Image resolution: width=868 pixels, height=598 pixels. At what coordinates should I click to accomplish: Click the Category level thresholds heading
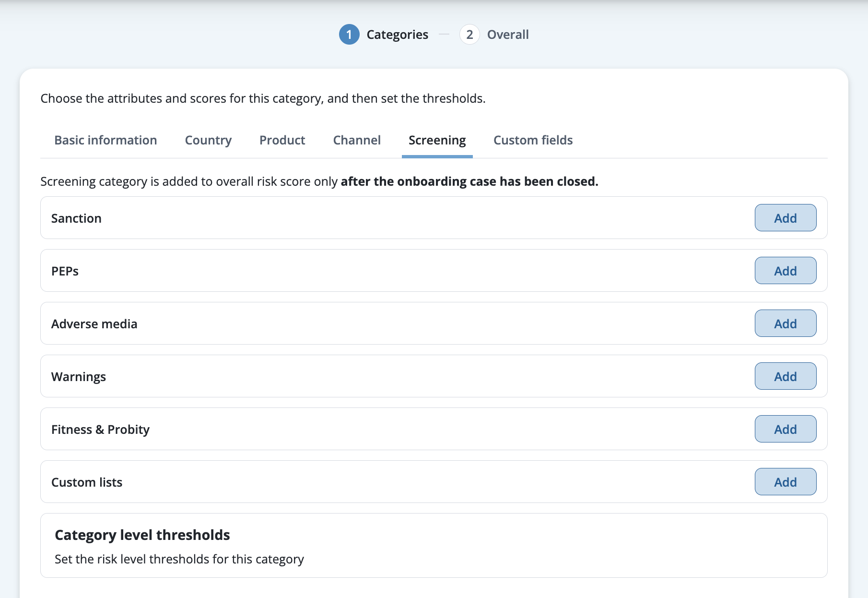point(142,535)
